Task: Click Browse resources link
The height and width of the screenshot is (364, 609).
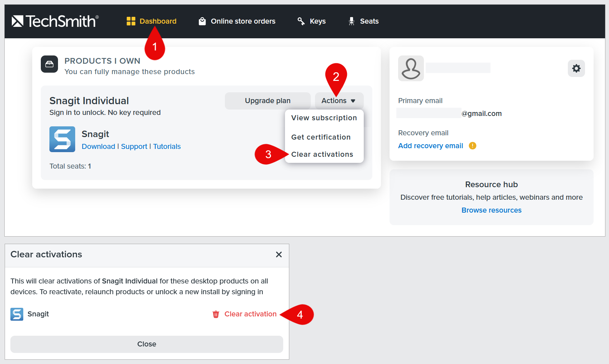Action: 492,210
